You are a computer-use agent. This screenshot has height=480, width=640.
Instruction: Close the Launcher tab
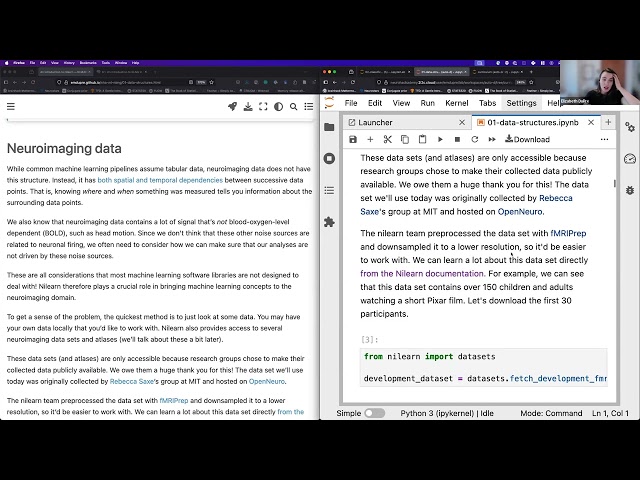pos(462,122)
